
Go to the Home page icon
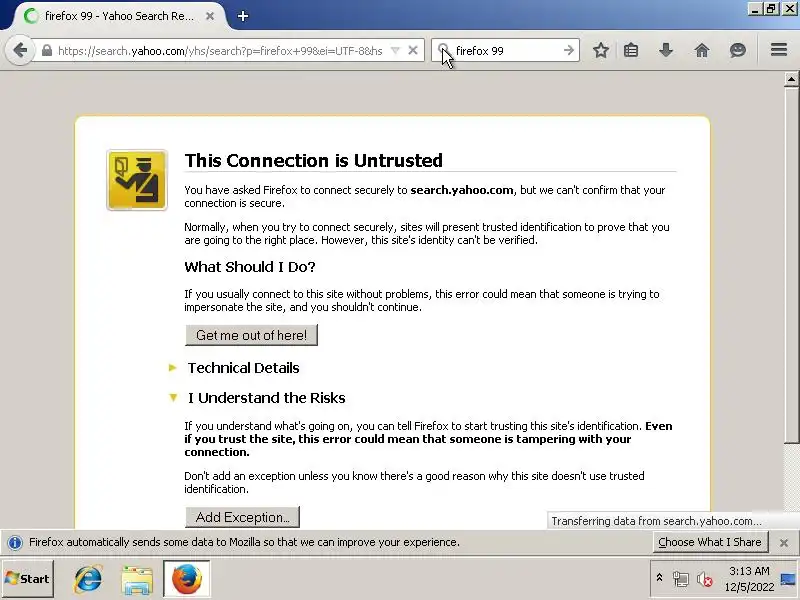(x=702, y=50)
